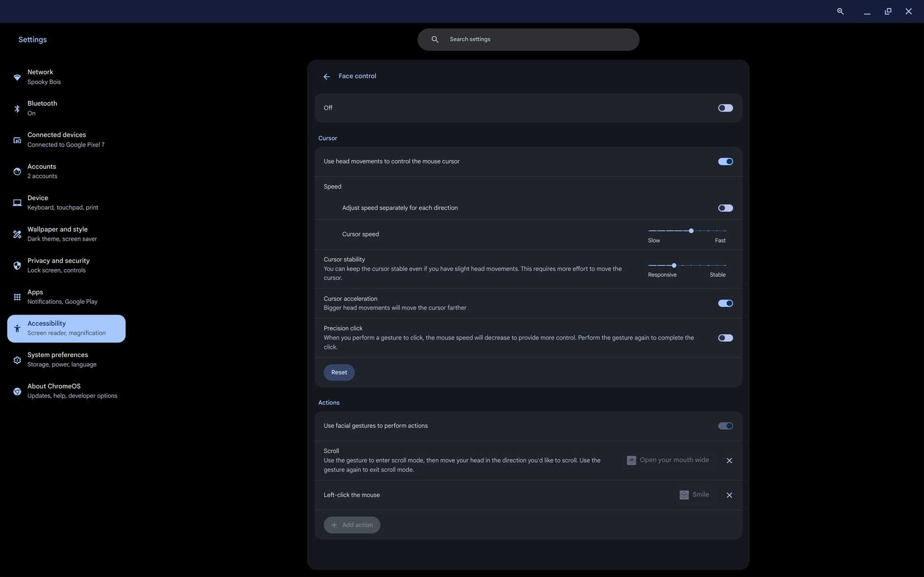
Task: Open the gesture picker showing Open your mouth wide
Action: click(x=668, y=459)
